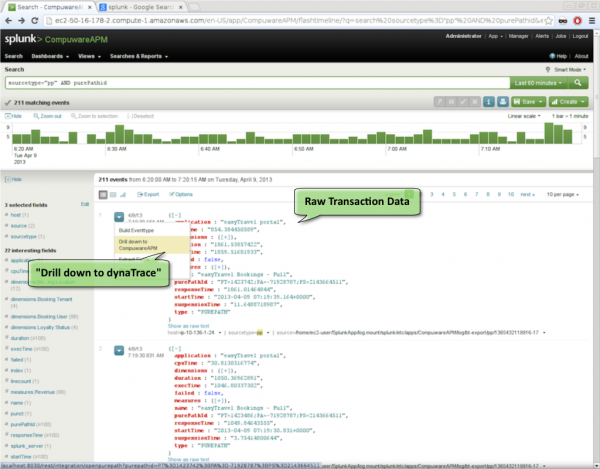This screenshot has height=469, width=600.
Task: Click the search query input field
Action: coord(258,83)
